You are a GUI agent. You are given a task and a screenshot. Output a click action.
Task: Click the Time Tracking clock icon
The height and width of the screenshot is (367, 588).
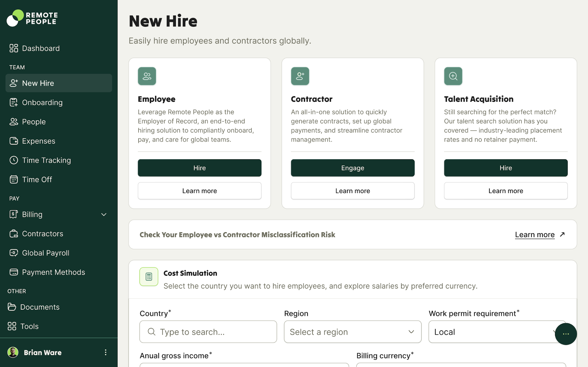[x=14, y=160]
